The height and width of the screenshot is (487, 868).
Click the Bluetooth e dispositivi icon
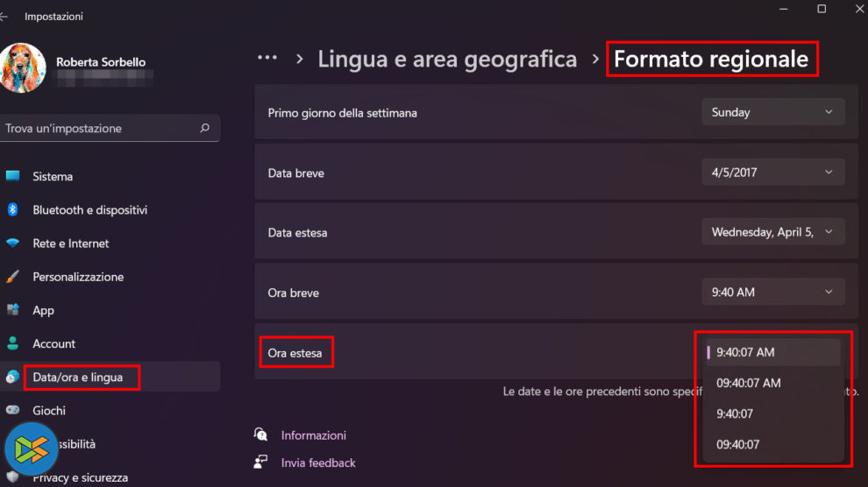[12, 209]
